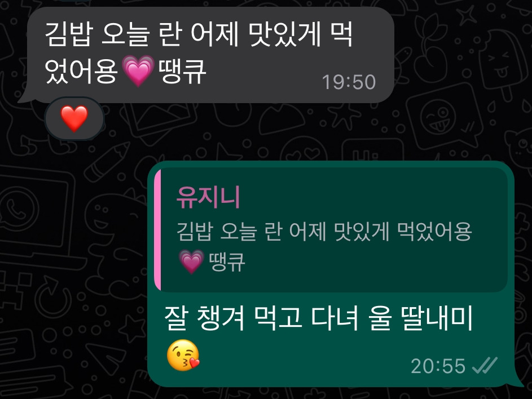Tap the kissing face emoji
Screen dimensions: 532x399
(x=183, y=355)
